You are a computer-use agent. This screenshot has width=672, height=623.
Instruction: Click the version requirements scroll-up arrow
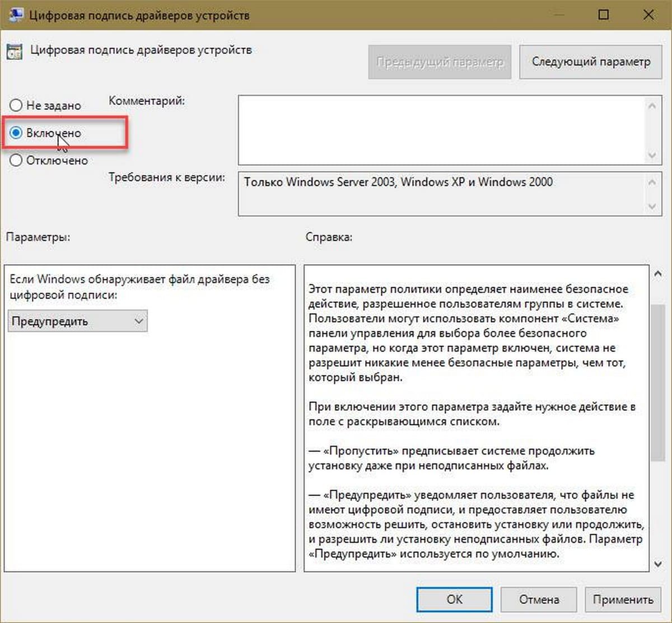pyautogui.click(x=652, y=182)
